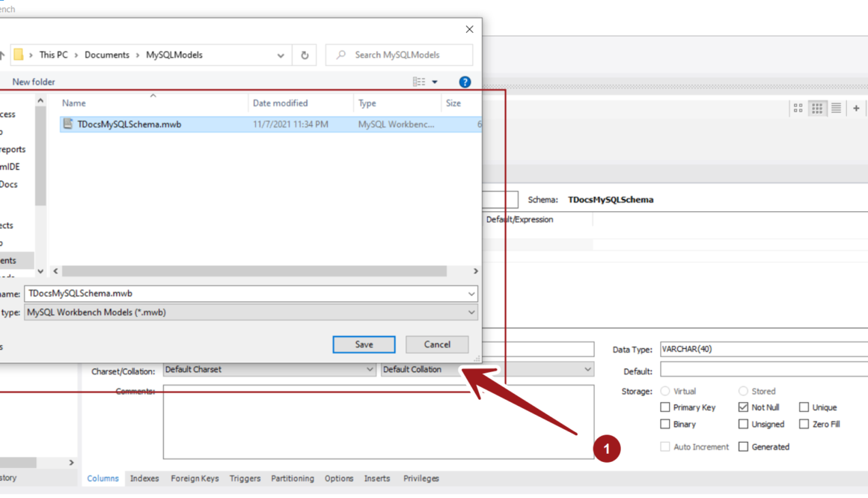Uncheck the Not Null checkbox
Viewport: 868px width, 498px height.
pos(743,407)
